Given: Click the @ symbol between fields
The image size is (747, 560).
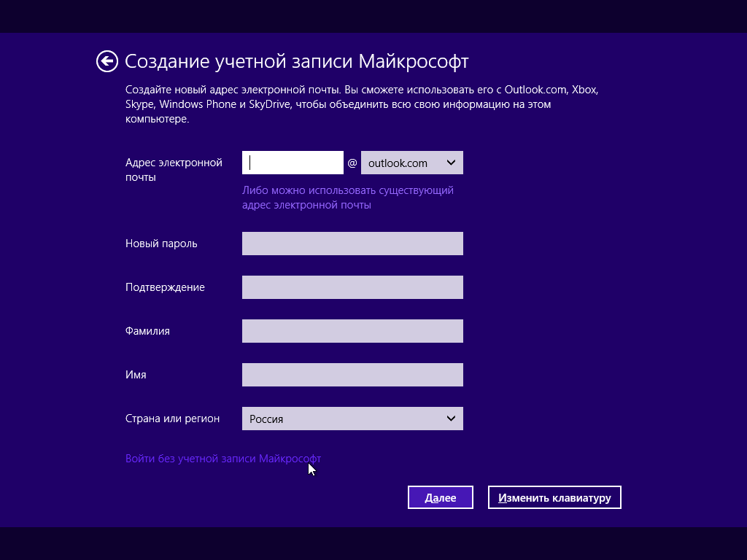Looking at the screenshot, I should [x=352, y=163].
